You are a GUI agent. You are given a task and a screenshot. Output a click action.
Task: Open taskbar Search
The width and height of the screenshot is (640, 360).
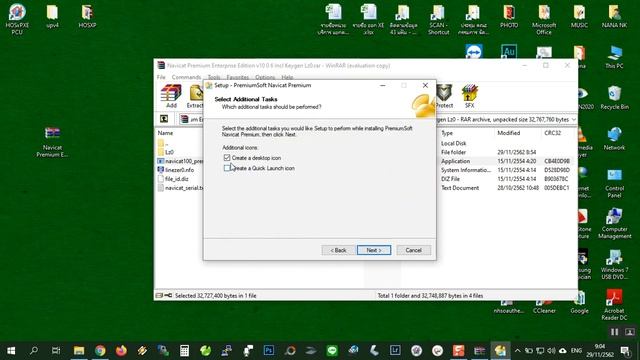(x=34, y=351)
